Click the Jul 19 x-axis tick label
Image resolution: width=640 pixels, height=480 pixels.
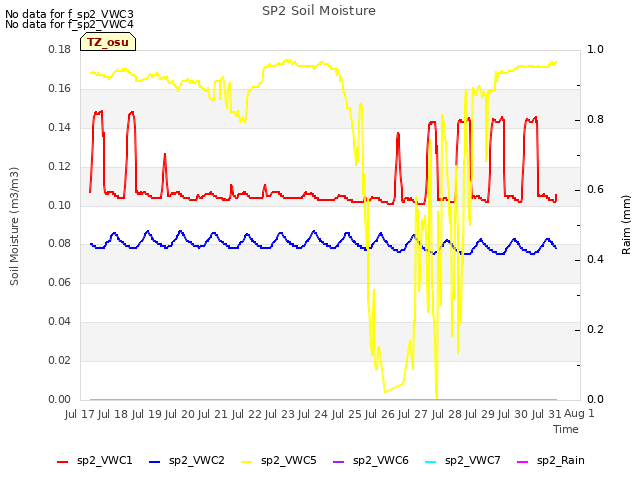pyautogui.click(x=147, y=414)
